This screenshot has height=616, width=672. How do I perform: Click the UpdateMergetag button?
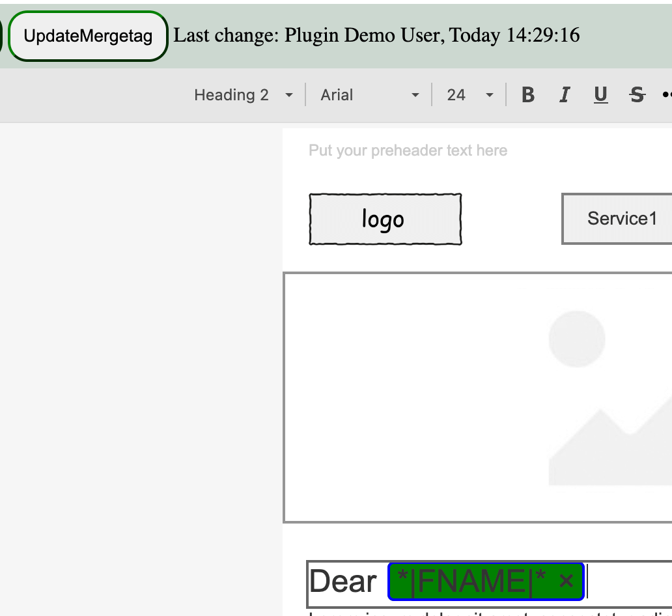(88, 36)
